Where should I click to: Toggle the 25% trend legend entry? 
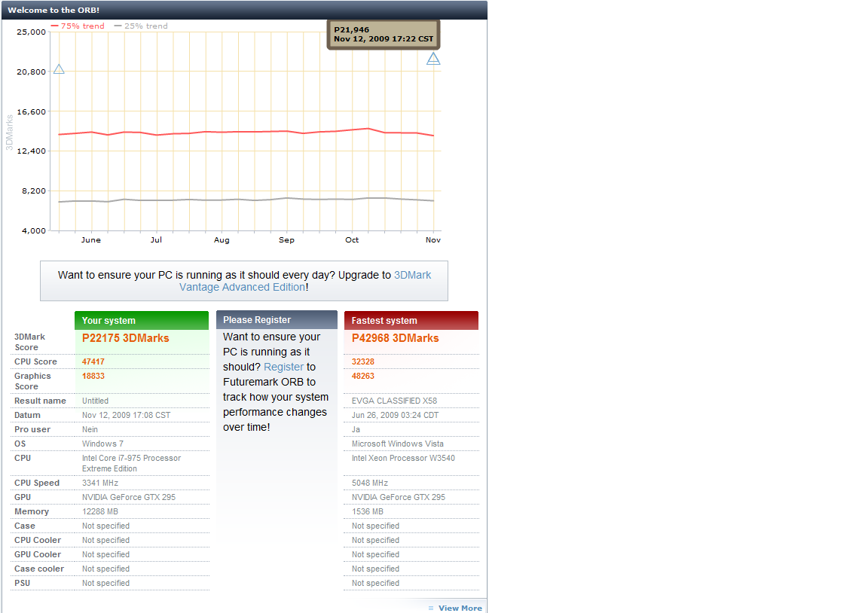(141, 26)
